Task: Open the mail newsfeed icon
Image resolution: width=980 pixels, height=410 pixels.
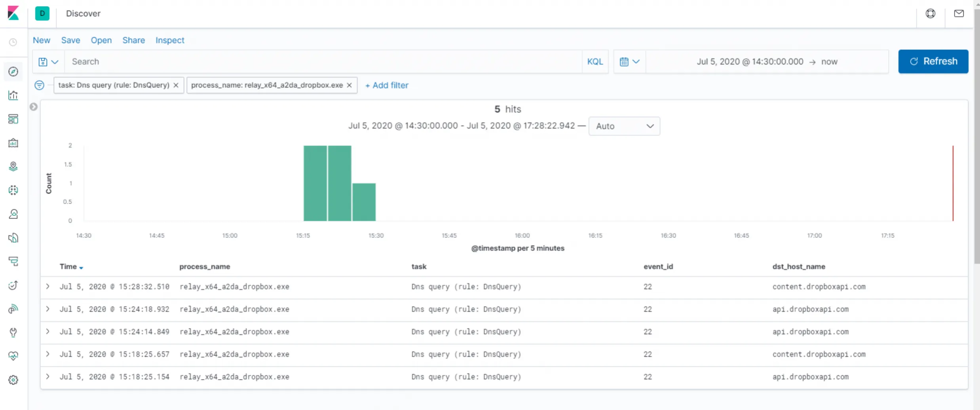Action: pos(959,13)
